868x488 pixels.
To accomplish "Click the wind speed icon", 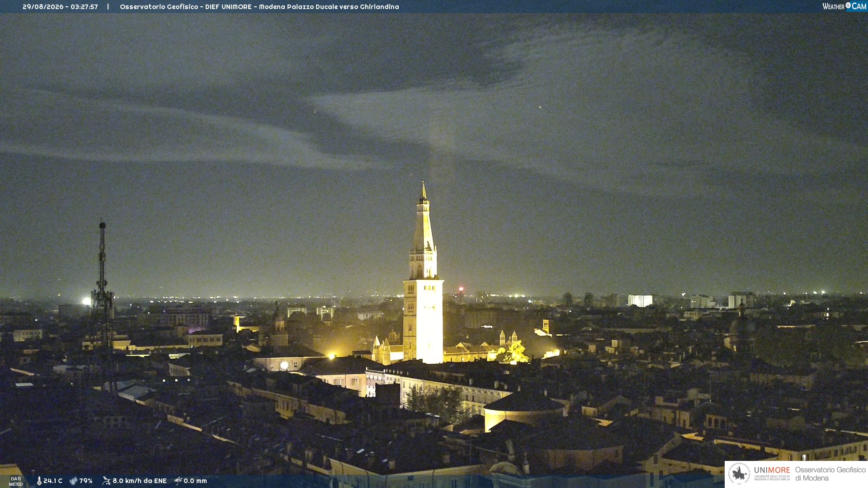I will click(x=106, y=481).
